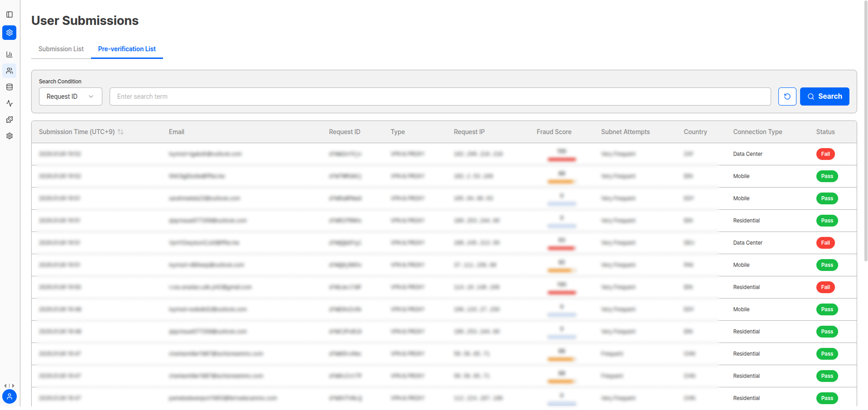Click the Subnet Attempts column header
868x410 pixels.
point(625,132)
